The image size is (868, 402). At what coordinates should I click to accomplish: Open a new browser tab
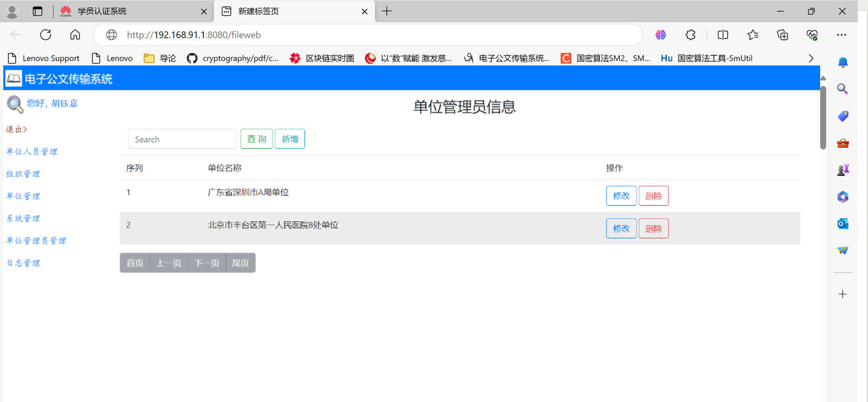click(x=387, y=11)
